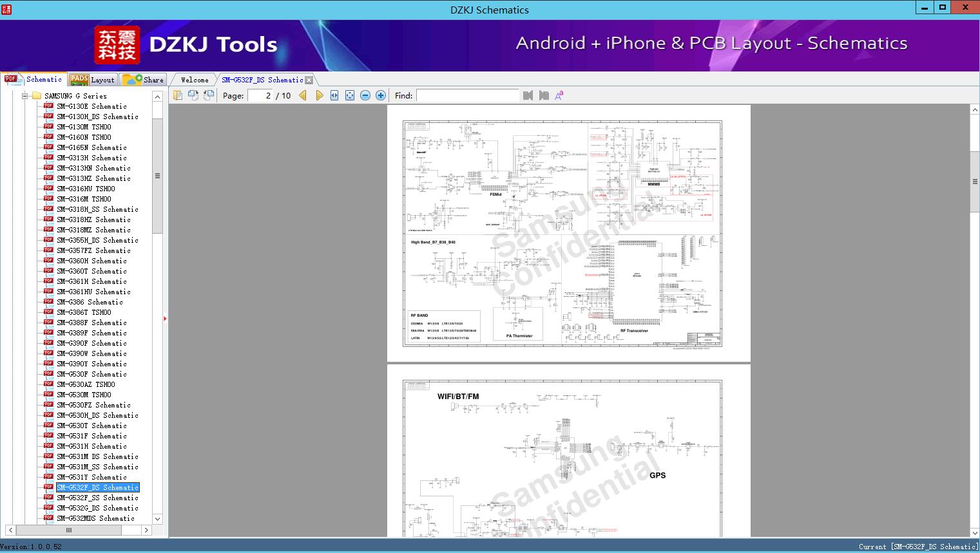This screenshot has width=980, height=553.
Task: Select the SAMSUNG G Series folder
Action: click(x=75, y=96)
